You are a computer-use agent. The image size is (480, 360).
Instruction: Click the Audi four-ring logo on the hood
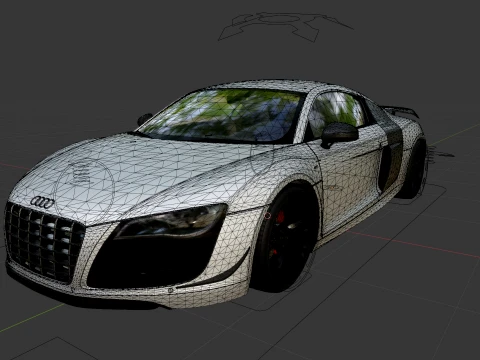click(x=42, y=202)
